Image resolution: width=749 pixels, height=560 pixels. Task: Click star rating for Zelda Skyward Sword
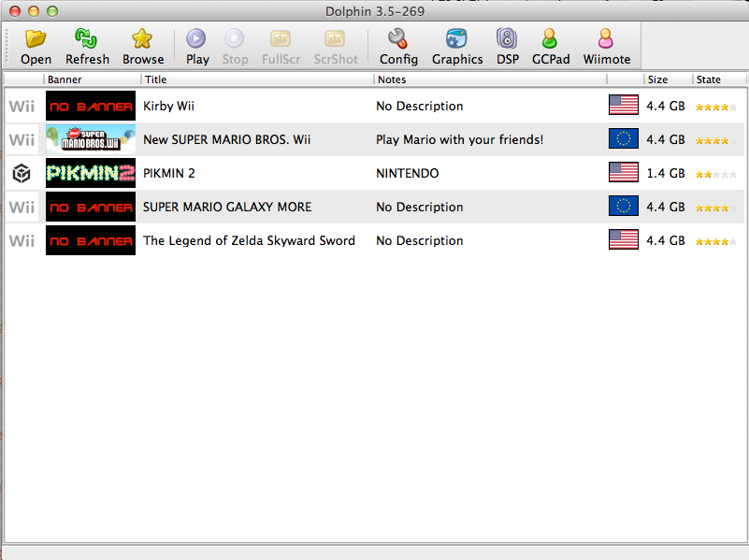pyautogui.click(x=716, y=241)
